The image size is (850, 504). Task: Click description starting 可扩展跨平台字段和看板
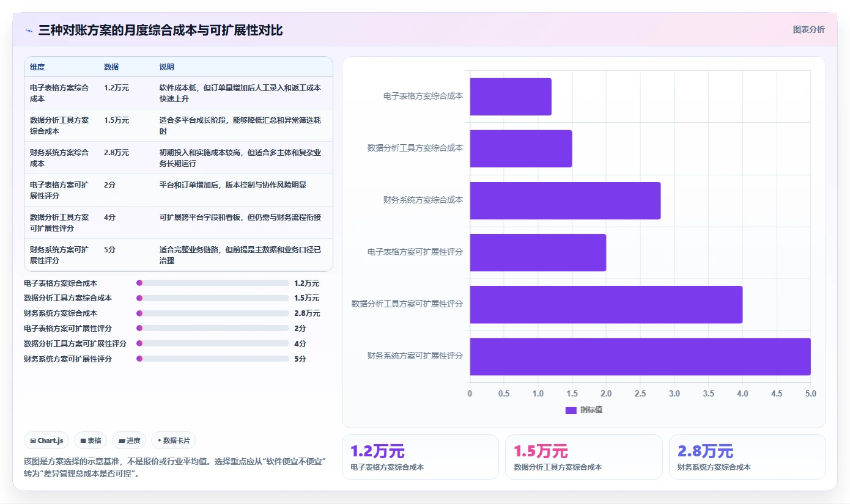tap(240, 217)
